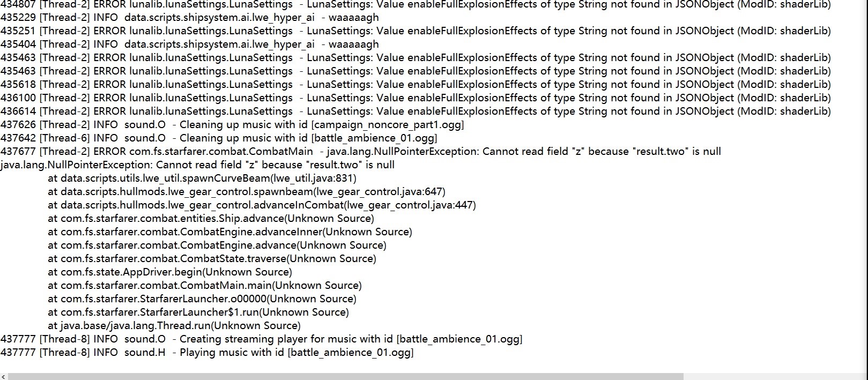Image resolution: width=868 pixels, height=380 pixels.
Task: Click the CombatEngine.advanceInner stack trace line
Action: 229,232
